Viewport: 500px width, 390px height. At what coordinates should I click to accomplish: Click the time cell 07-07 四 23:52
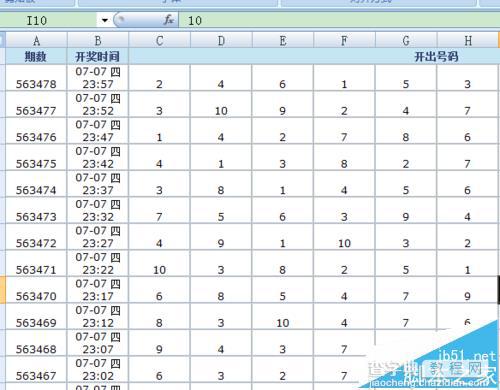coord(98,104)
